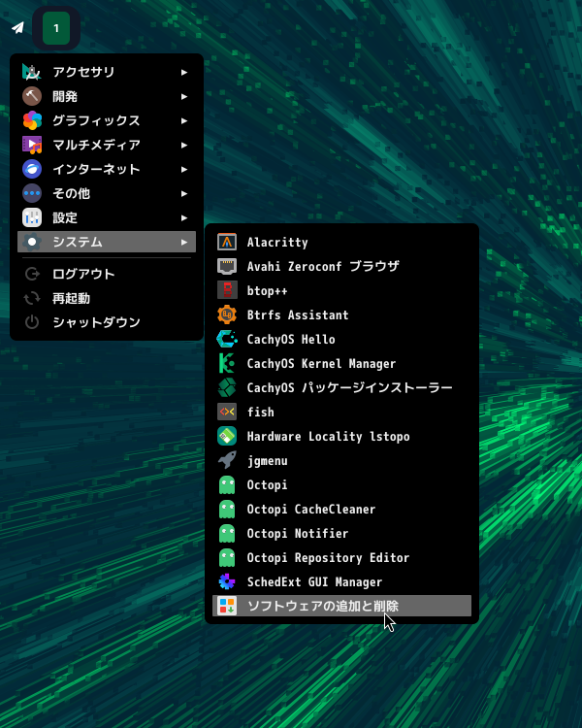The height and width of the screenshot is (728, 582).
Task: Open the 開発 menu entry
Action: [107, 96]
